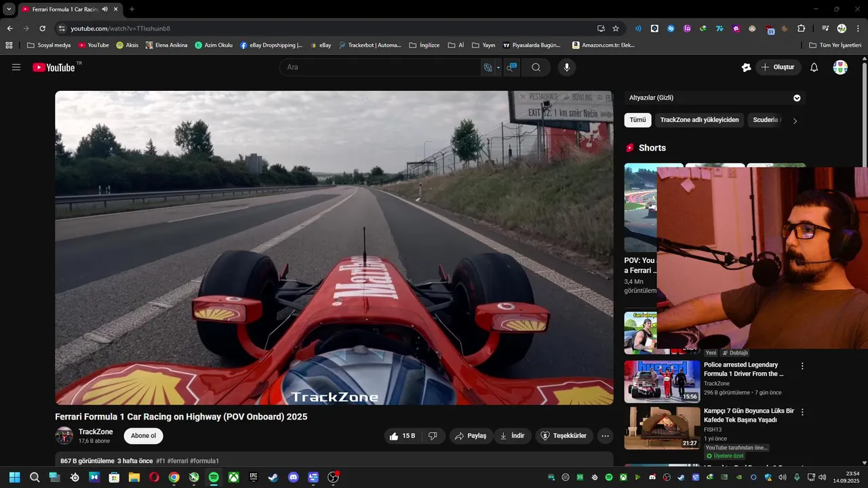This screenshot has width=868, height=488.
Task: Toggle the system tray microphone icon
Action: coord(797,477)
